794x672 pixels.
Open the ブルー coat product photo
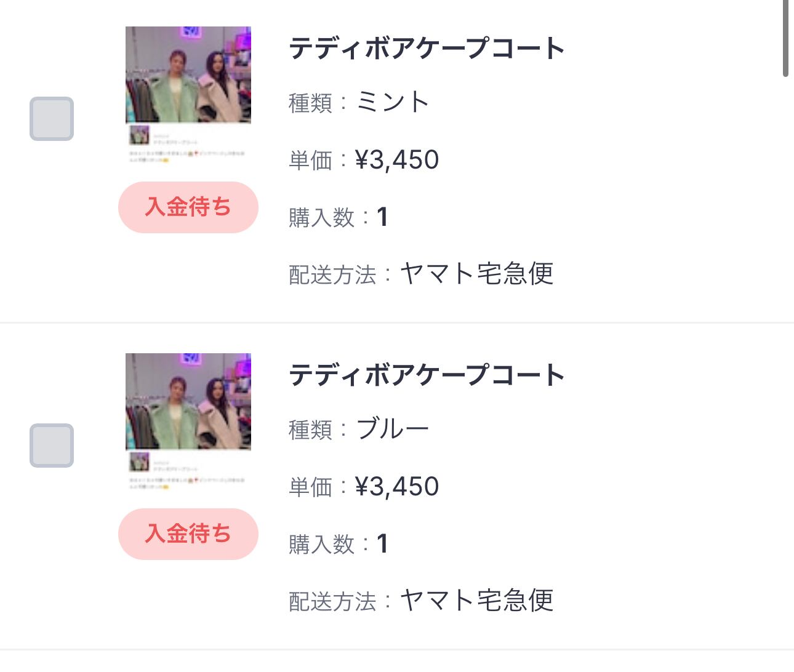188,401
